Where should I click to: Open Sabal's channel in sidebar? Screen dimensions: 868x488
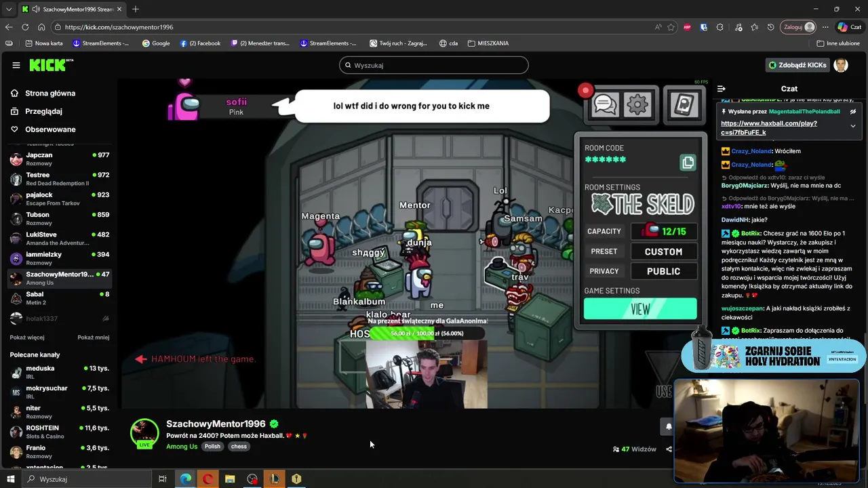pos(60,298)
